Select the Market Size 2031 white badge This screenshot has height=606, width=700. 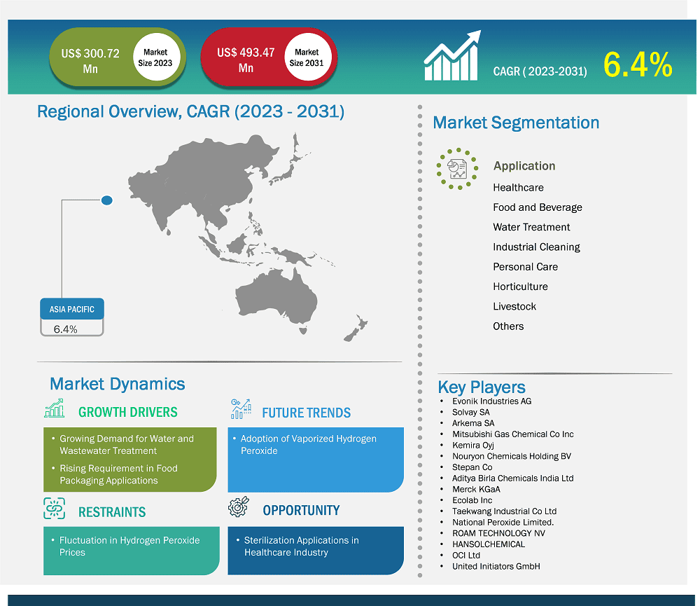307,57
